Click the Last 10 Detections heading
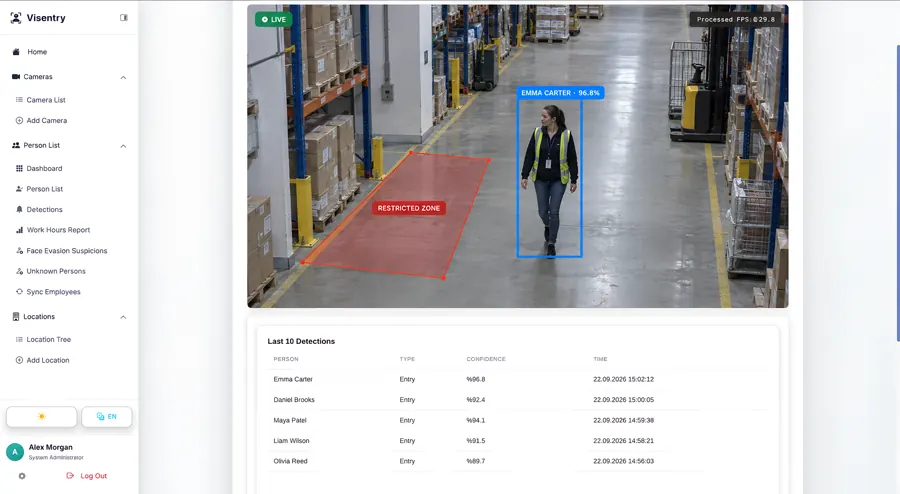The image size is (900, 494). coord(301,341)
